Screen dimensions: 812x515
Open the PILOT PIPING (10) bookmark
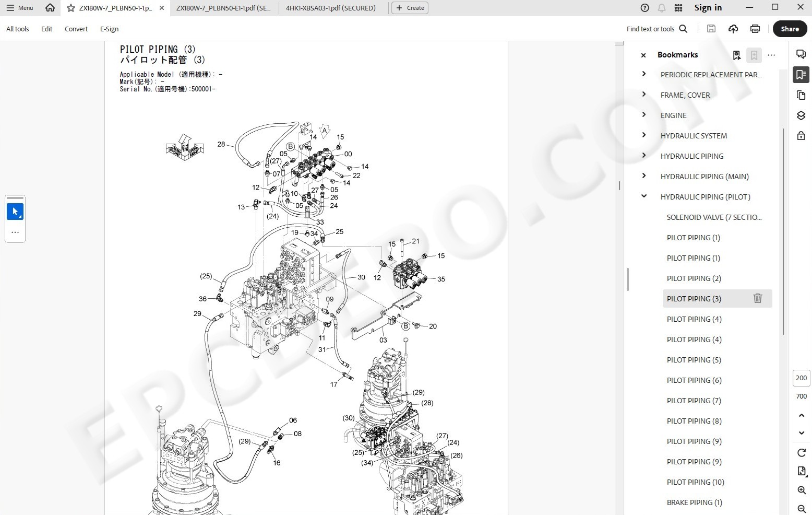pyautogui.click(x=695, y=482)
